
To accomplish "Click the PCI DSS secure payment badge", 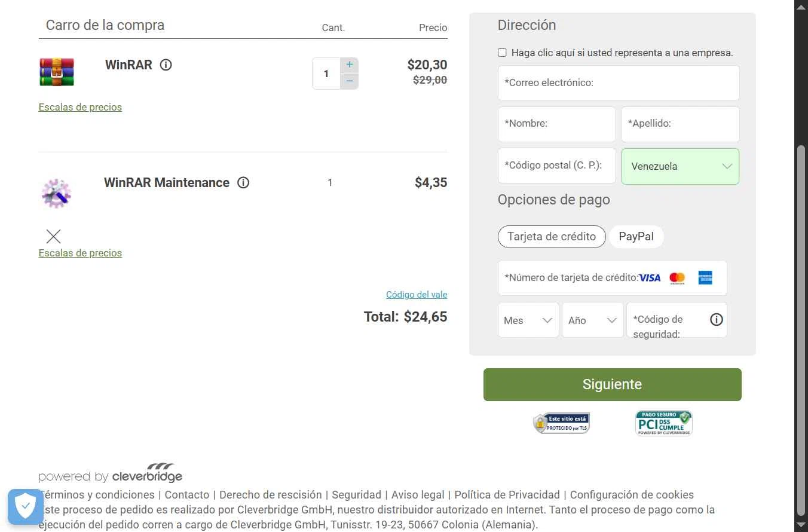I will point(663,423).
